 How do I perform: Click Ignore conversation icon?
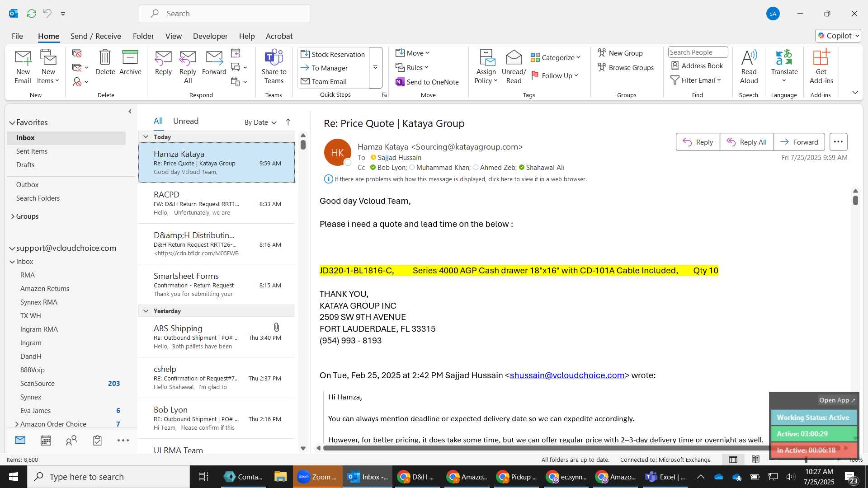coord(77,53)
